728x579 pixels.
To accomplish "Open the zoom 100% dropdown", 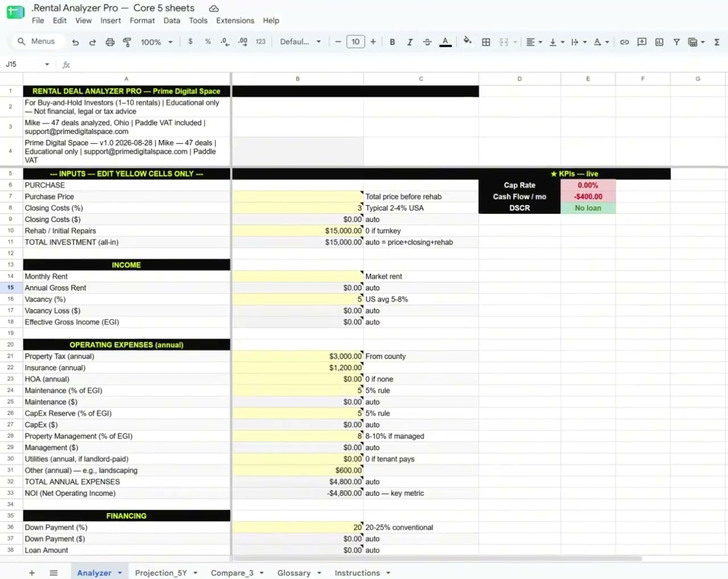I will 156,42.
